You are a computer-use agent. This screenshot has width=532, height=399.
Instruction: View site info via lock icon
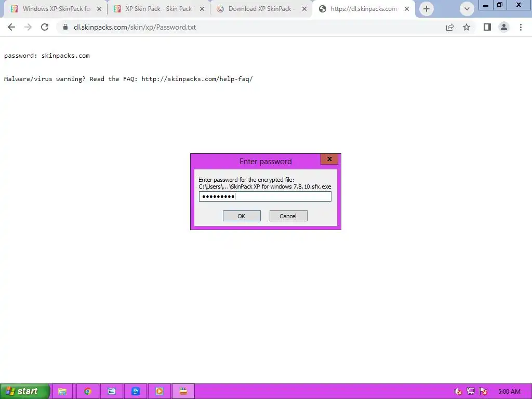(x=65, y=27)
